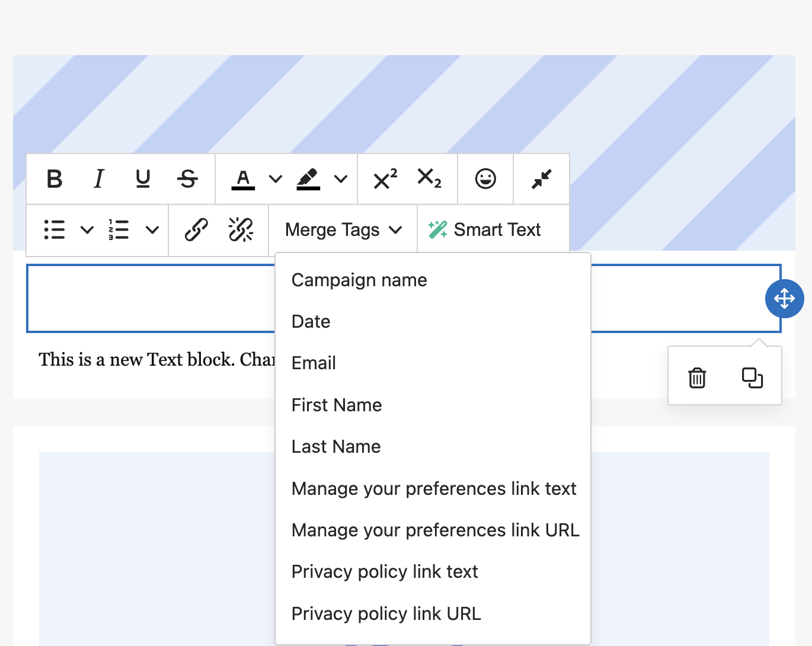Image resolution: width=812 pixels, height=646 pixels.
Task: Click the text color A swatch
Action: 243,179
